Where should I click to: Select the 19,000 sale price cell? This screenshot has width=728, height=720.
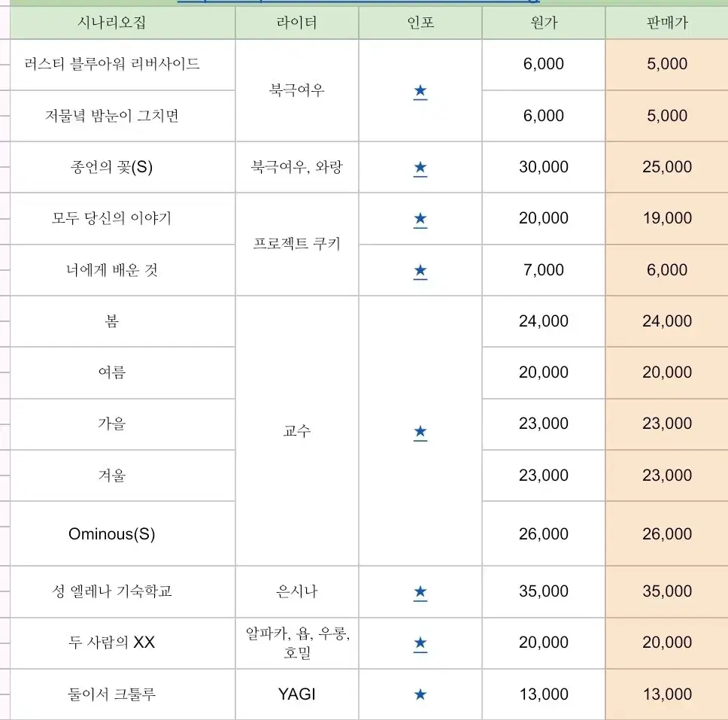[667, 218]
